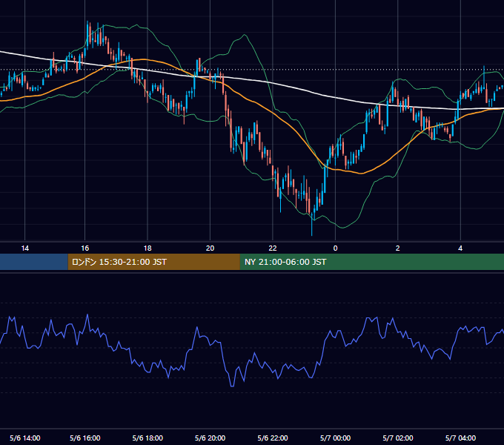Click the time axis label 22
This screenshot has width=504, height=445.
pos(273,248)
